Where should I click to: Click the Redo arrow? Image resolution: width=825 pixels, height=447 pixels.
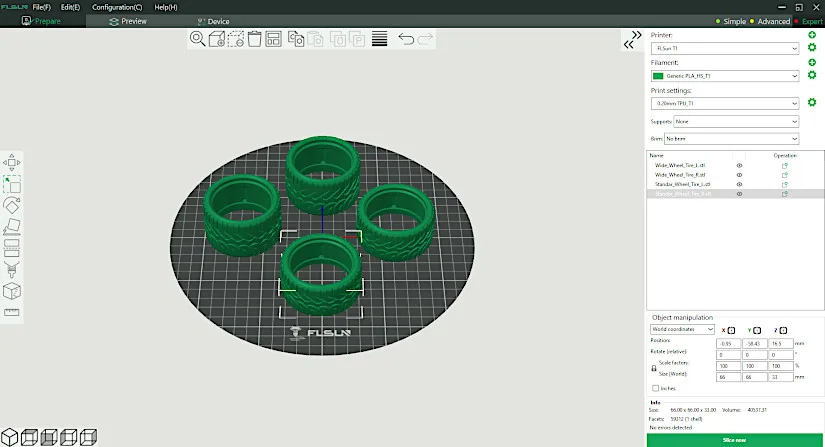pyautogui.click(x=425, y=39)
